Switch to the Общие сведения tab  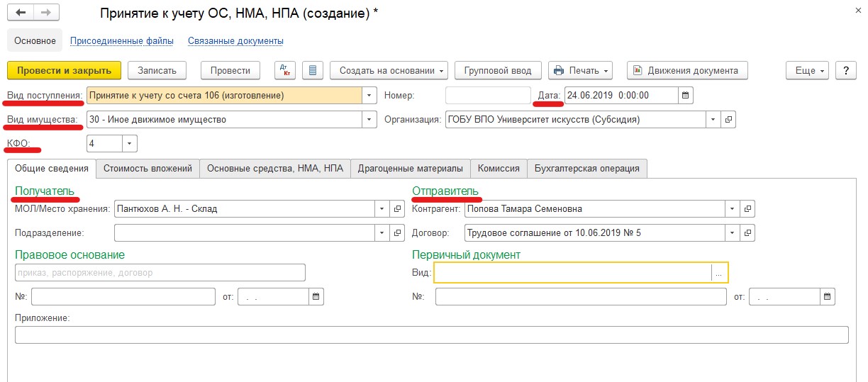pyautogui.click(x=52, y=168)
